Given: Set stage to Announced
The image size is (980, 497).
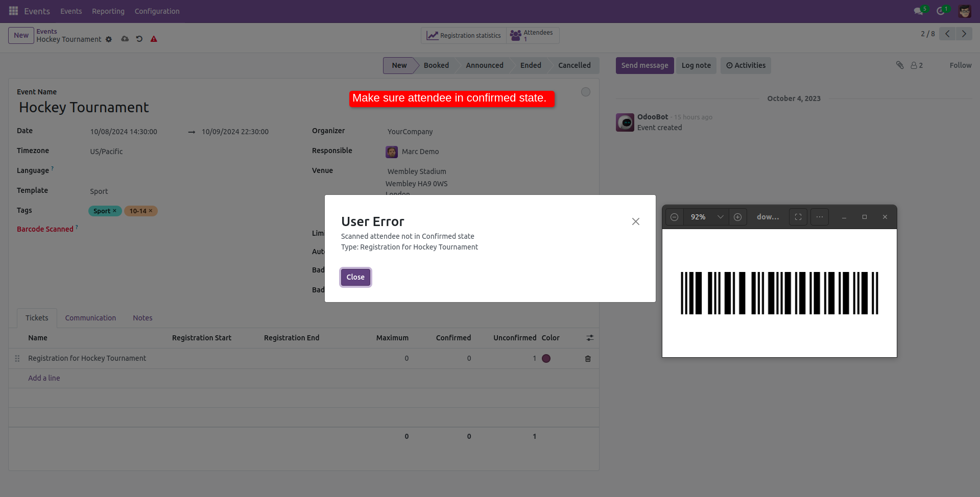Looking at the screenshot, I should tap(485, 65).
